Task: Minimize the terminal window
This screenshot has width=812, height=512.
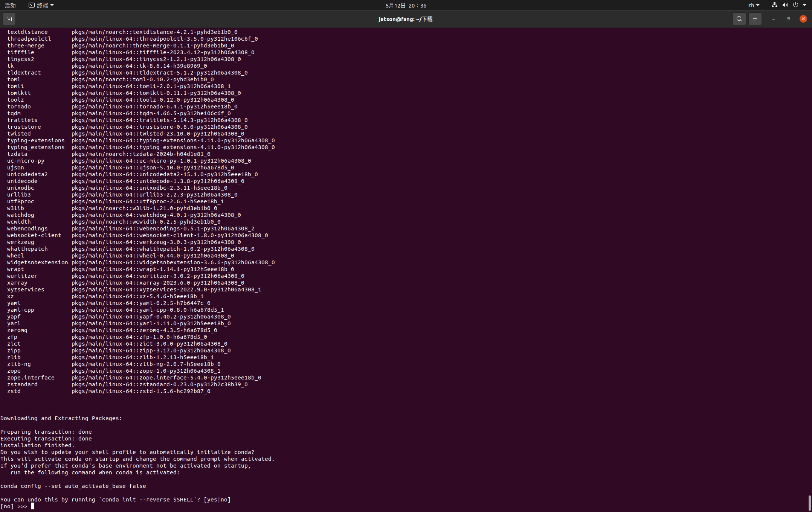Action: (773, 19)
